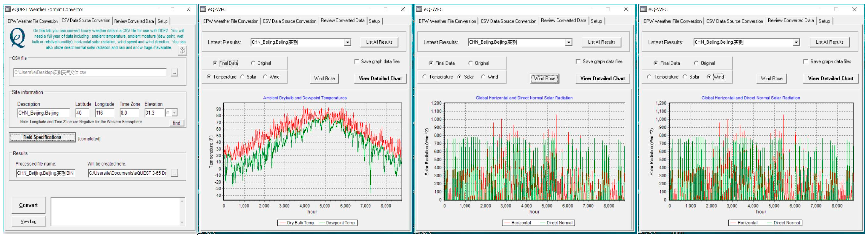The image size is (868, 237).
Task: Click the Latitude input field
Action: tap(82, 113)
